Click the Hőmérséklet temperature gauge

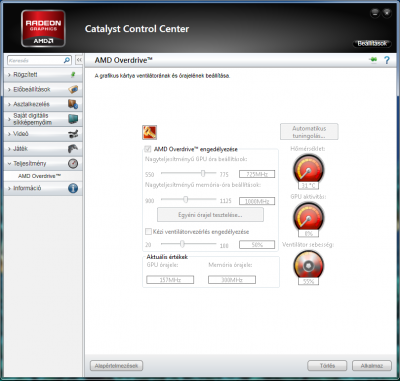click(308, 169)
